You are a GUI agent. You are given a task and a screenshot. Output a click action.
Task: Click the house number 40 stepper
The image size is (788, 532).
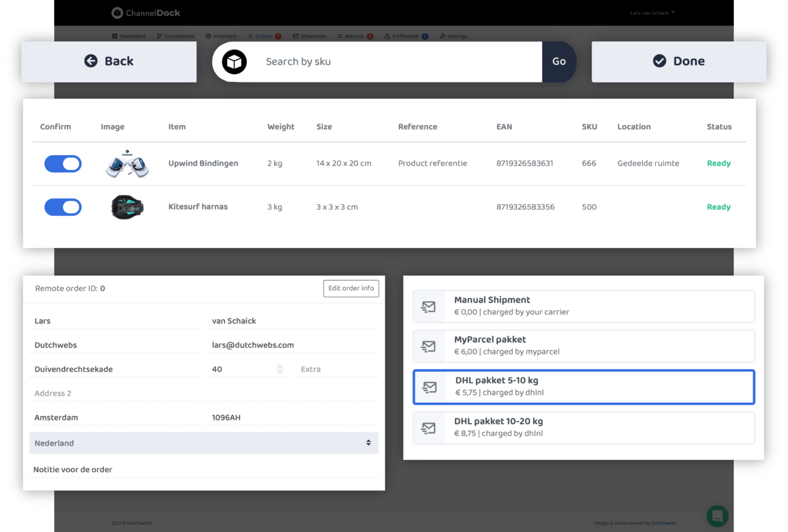(x=280, y=369)
